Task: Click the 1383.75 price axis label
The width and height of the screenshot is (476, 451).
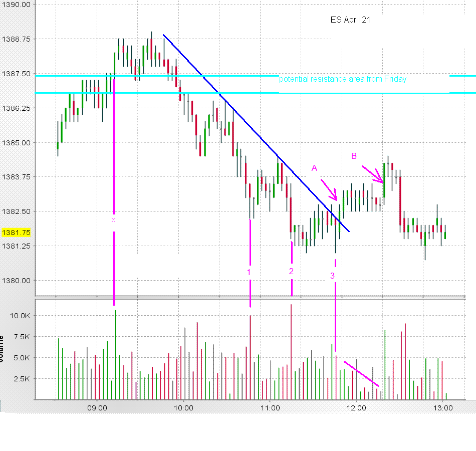Action: coord(16,177)
